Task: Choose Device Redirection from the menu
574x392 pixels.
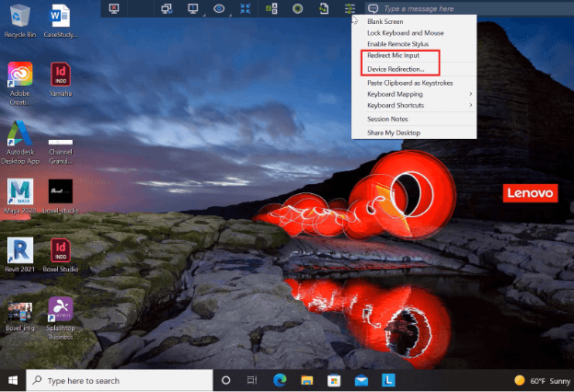Action: click(396, 69)
